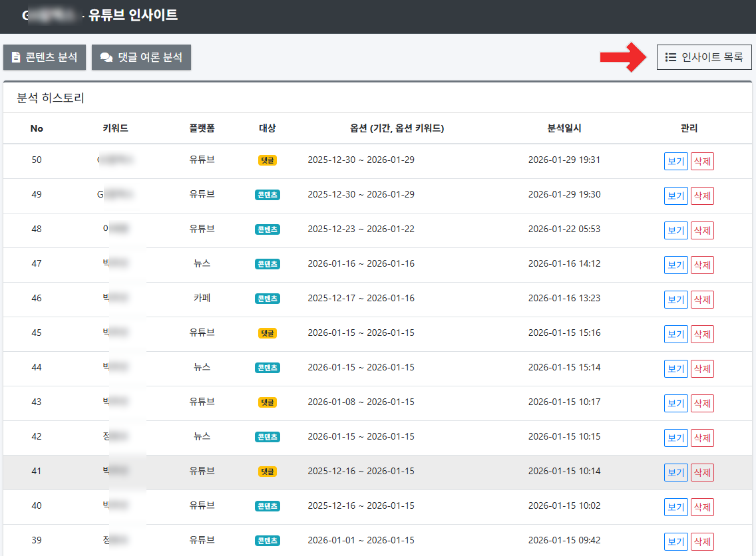This screenshot has width=756, height=556.
Task: Click the 유튜브 인사이트 page title
Action: [x=133, y=15]
